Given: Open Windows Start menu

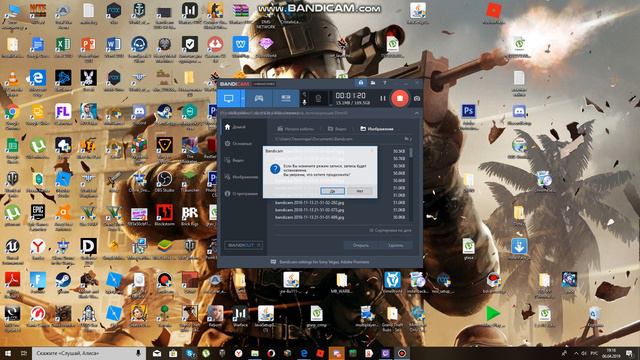Looking at the screenshot, I should (x=8, y=353).
